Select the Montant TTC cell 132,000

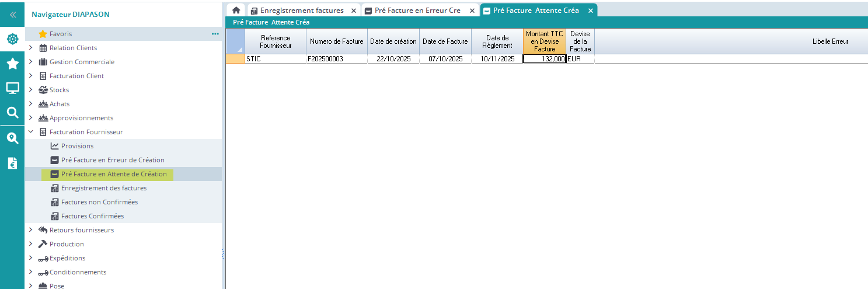point(544,59)
